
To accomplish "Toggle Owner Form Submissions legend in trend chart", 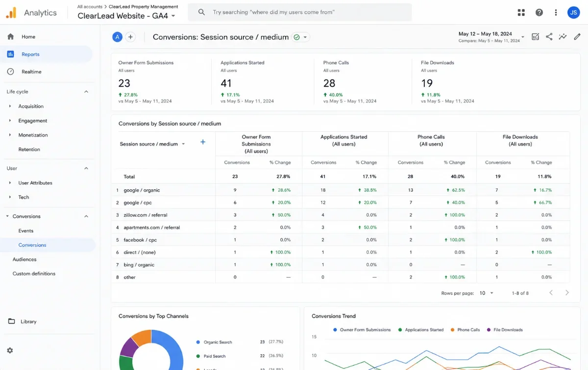I will [x=362, y=330].
